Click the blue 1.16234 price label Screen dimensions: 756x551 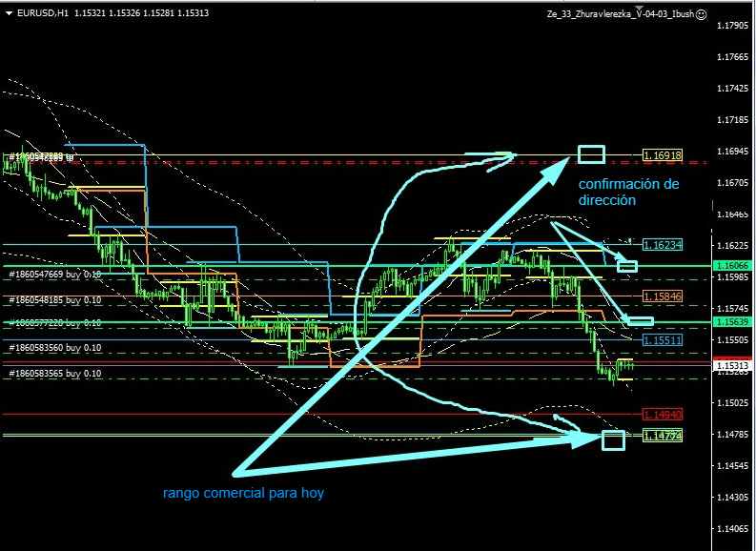tap(662, 245)
